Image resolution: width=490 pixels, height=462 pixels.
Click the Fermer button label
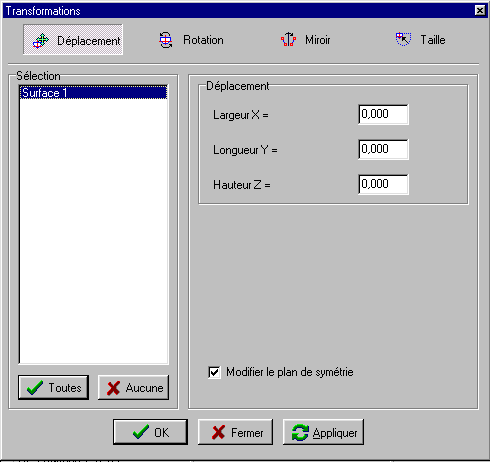(247, 433)
